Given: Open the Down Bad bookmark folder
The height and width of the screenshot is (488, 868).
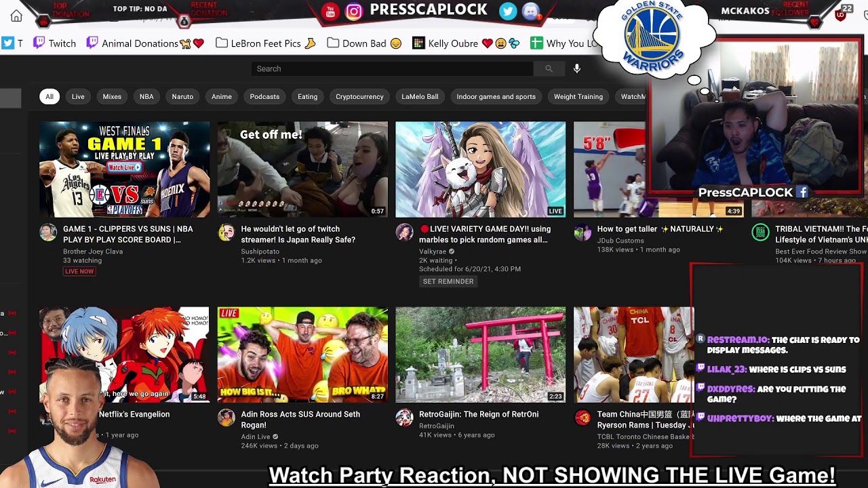Looking at the screenshot, I should pos(364,43).
